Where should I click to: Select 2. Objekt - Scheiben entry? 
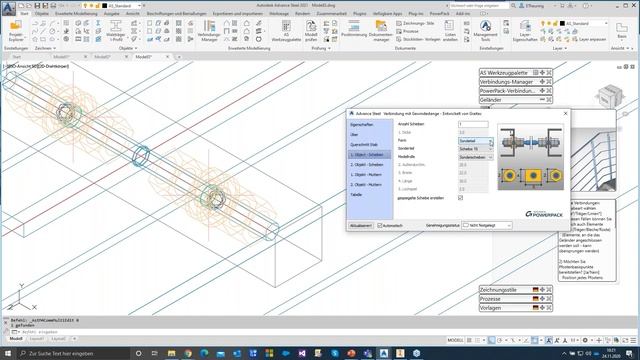tap(367, 164)
